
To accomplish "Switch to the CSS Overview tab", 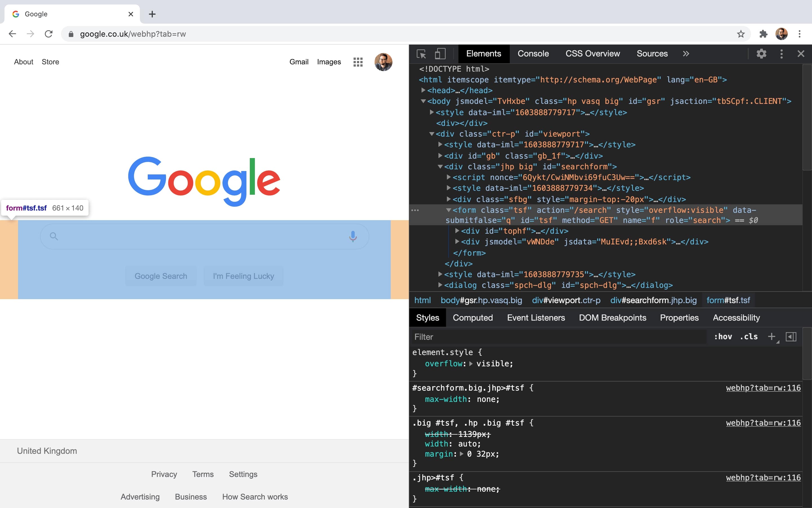I will pos(593,54).
